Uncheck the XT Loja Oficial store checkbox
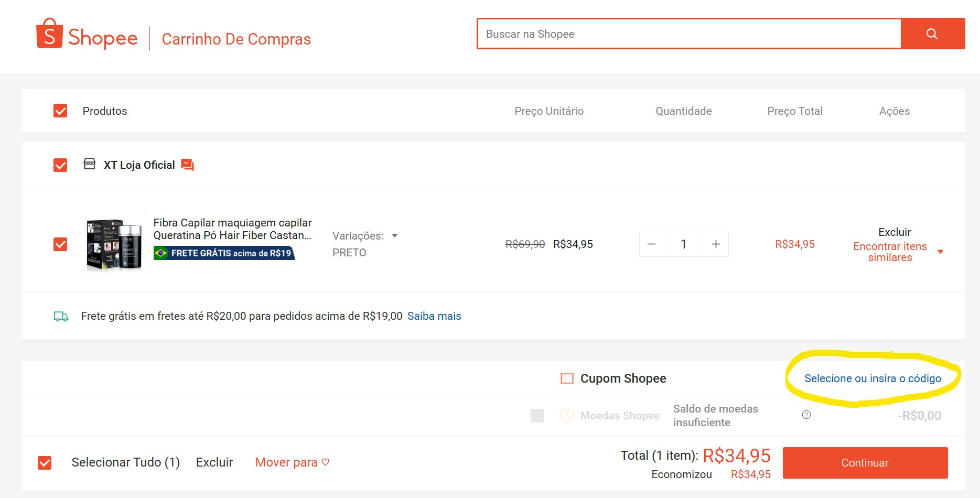The height and width of the screenshot is (498, 980). click(x=60, y=165)
